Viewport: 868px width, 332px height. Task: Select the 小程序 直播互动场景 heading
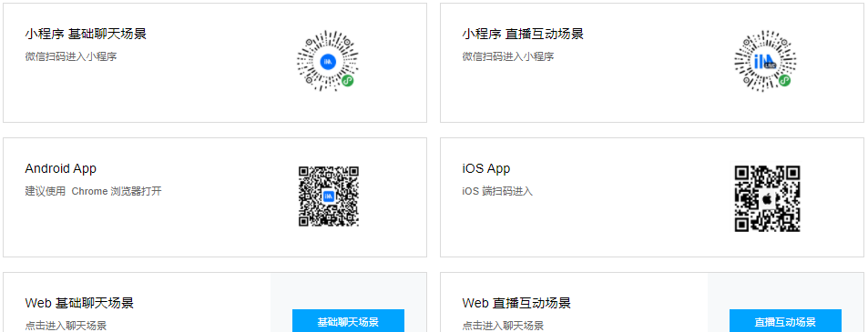[x=523, y=35]
